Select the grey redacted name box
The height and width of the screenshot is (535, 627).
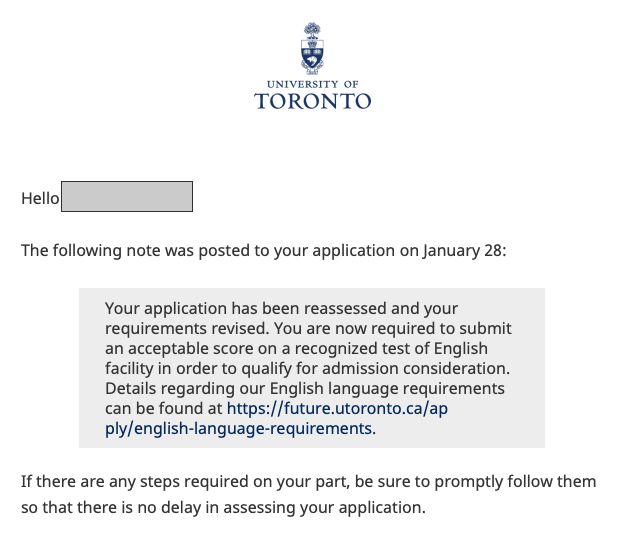click(x=127, y=196)
